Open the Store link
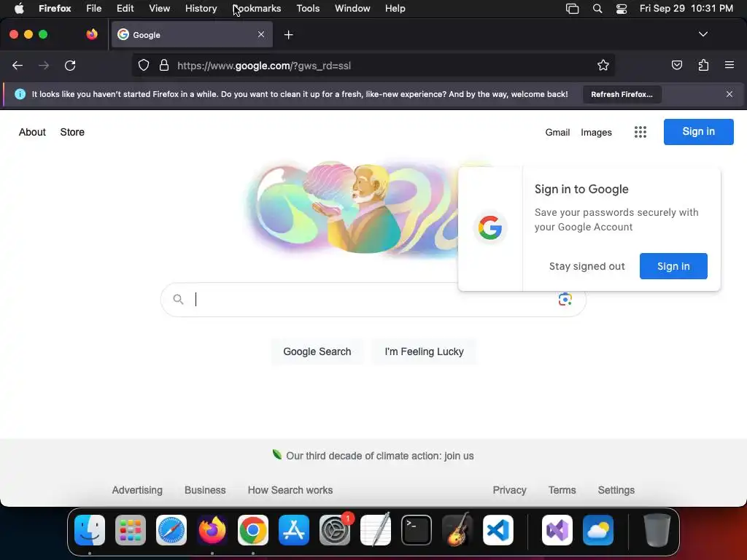The image size is (747, 560). click(x=72, y=132)
